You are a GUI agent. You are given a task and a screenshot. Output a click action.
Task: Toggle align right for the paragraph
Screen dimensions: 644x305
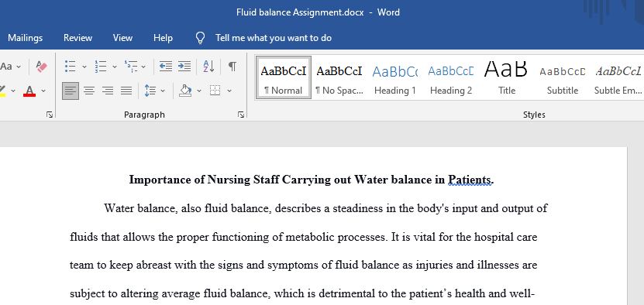(108, 91)
